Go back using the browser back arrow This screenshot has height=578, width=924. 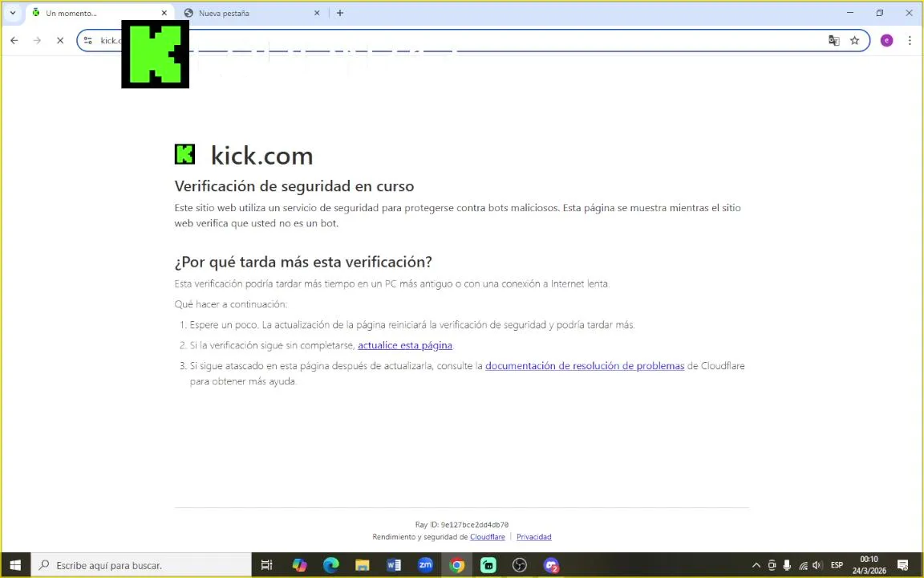[14, 40]
